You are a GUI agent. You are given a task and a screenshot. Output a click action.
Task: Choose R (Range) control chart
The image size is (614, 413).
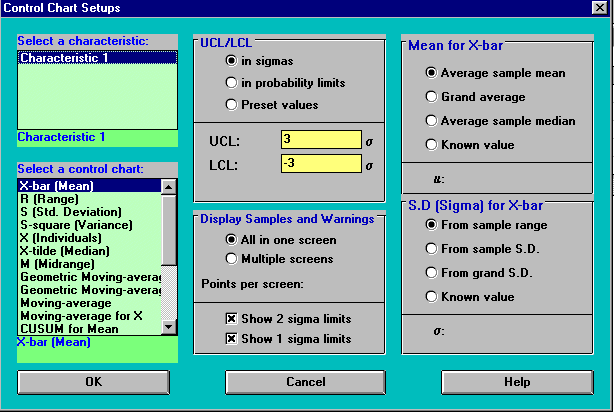click(52, 198)
